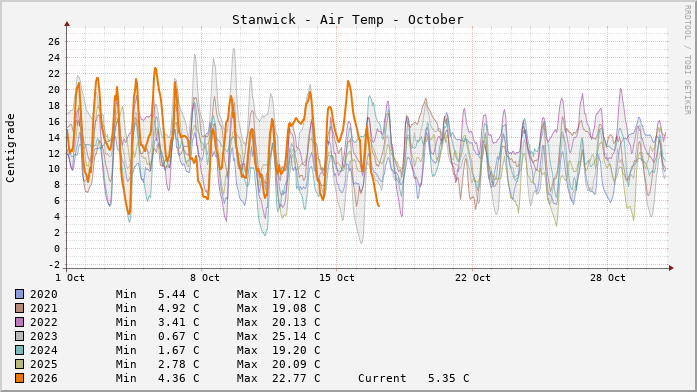The width and height of the screenshot is (697, 392).
Task: Click the '8 Oct' x-axis label
Action: pyautogui.click(x=205, y=278)
